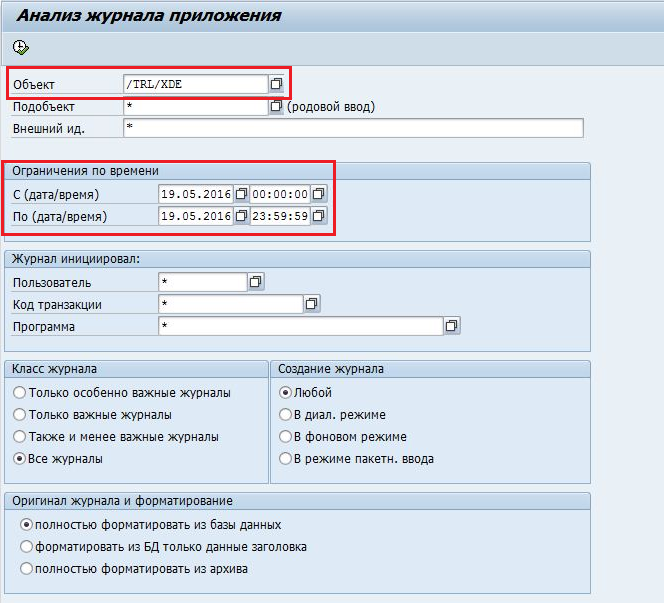The width and height of the screenshot is (664, 603).
Task: Choose 'В фоновом режиме' journal creation
Action: (x=285, y=437)
